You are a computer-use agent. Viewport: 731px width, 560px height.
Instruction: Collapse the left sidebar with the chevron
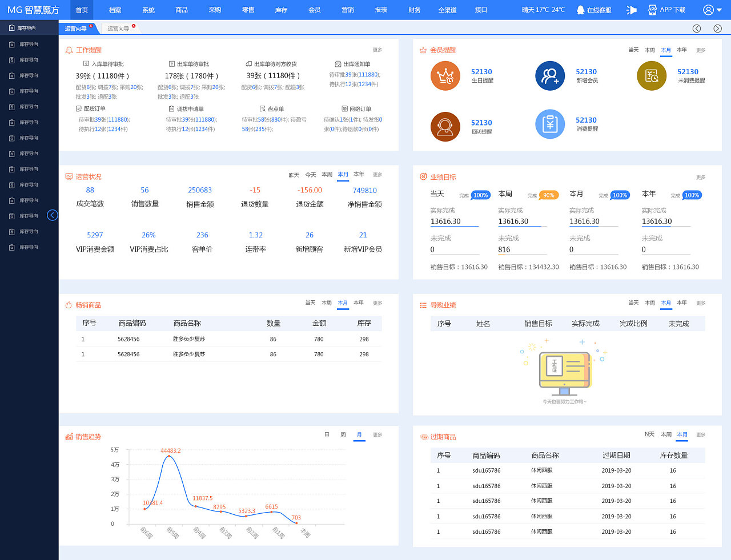53,215
